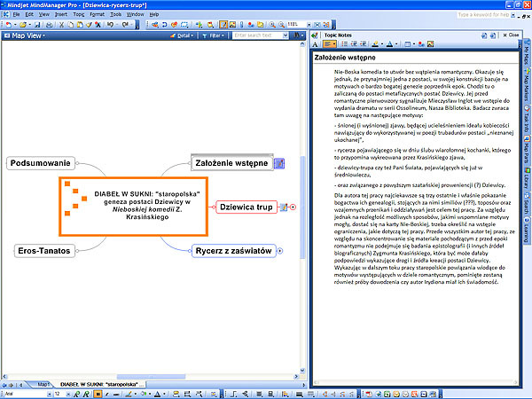Click the Attachment paperclip icon
The height and width of the screenshot is (399, 532).
point(241,25)
